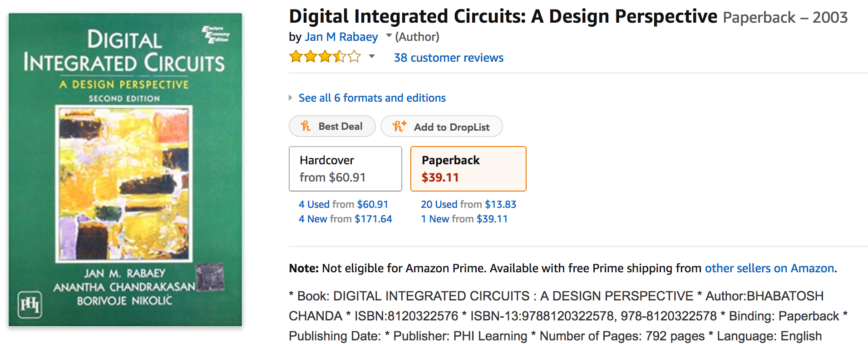The width and height of the screenshot is (868, 344).
Task: Open 1 New from $39.11 link
Action: pos(464,219)
